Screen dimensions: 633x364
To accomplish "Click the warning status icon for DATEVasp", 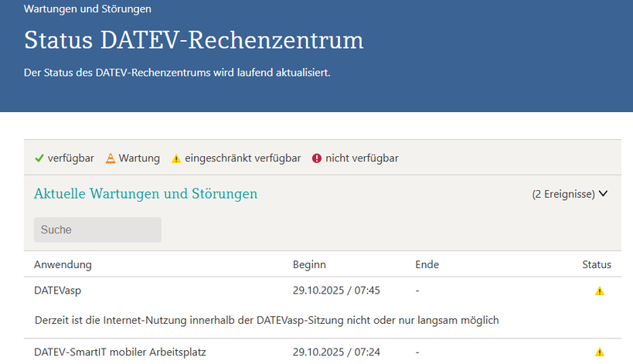I will pyautogui.click(x=600, y=291).
